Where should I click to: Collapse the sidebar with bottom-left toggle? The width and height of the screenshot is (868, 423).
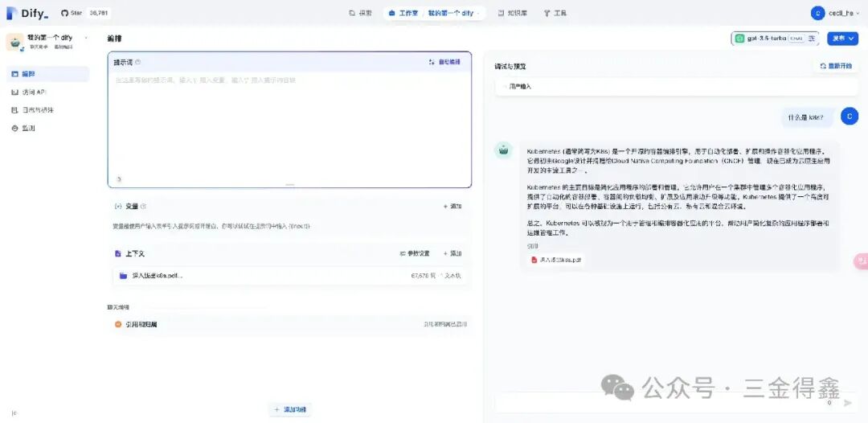tap(14, 413)
